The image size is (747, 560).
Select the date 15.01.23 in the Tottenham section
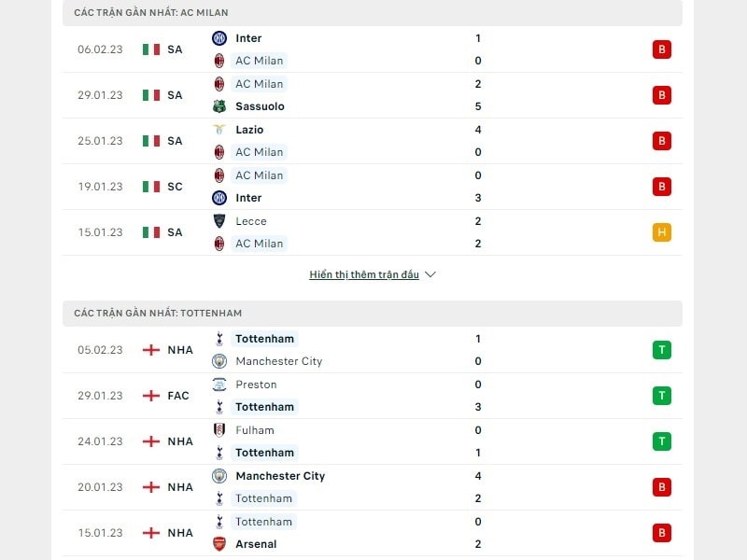(x=99, y=533)
